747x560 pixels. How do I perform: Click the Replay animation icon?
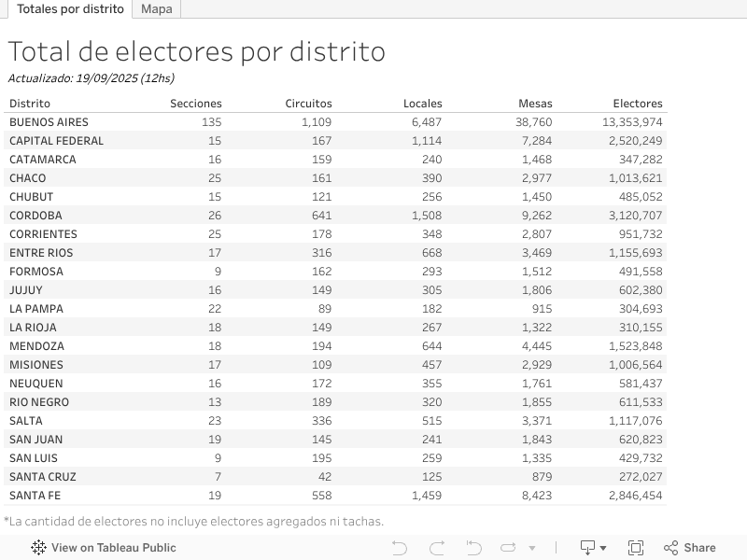tap(509, 548)
